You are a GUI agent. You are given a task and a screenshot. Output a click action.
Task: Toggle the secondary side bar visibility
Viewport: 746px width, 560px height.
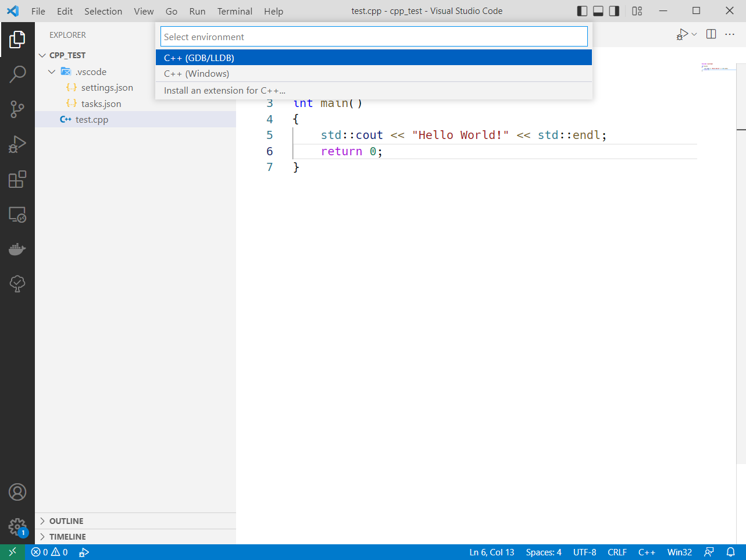[614, 11]
